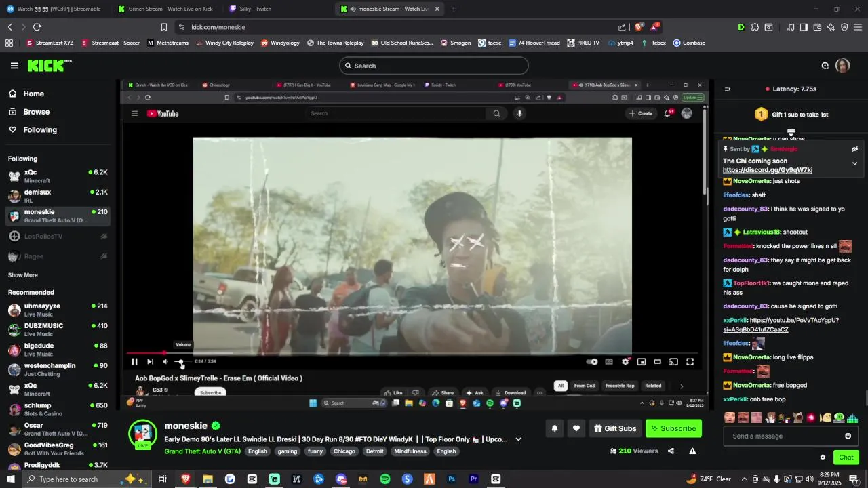
Task: Open Brave browser main menu
Action: coord(858,27)
